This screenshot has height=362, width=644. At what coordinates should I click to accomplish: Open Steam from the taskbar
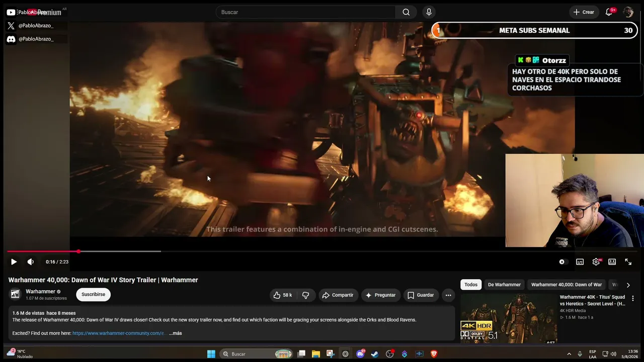(x=375, y=354)
